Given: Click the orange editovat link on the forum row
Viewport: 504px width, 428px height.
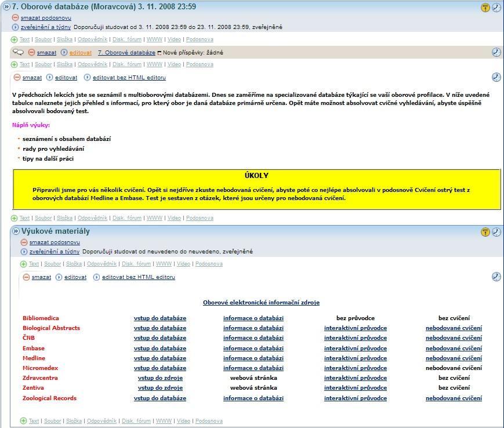Looking at the screenshot, I should click(x=81, y=52).
